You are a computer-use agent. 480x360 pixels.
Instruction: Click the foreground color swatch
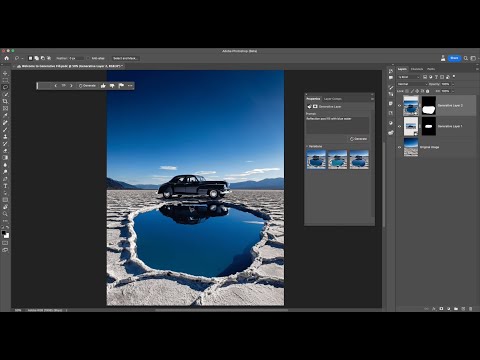(x=4, y=233)
